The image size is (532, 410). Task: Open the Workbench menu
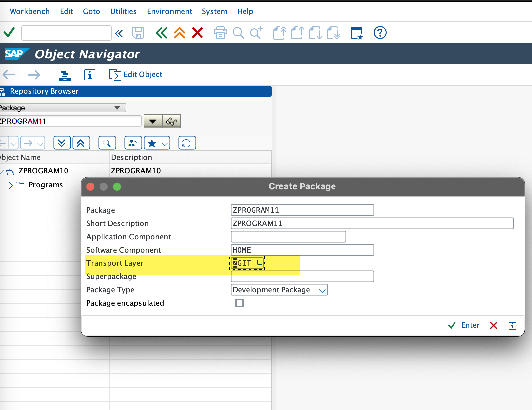30,11
